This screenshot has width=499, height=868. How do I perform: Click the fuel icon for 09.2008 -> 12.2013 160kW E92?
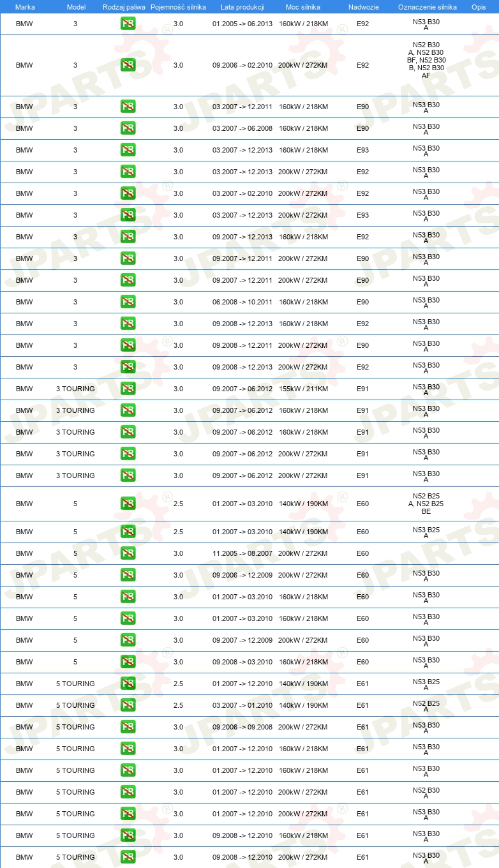(128, 324)
